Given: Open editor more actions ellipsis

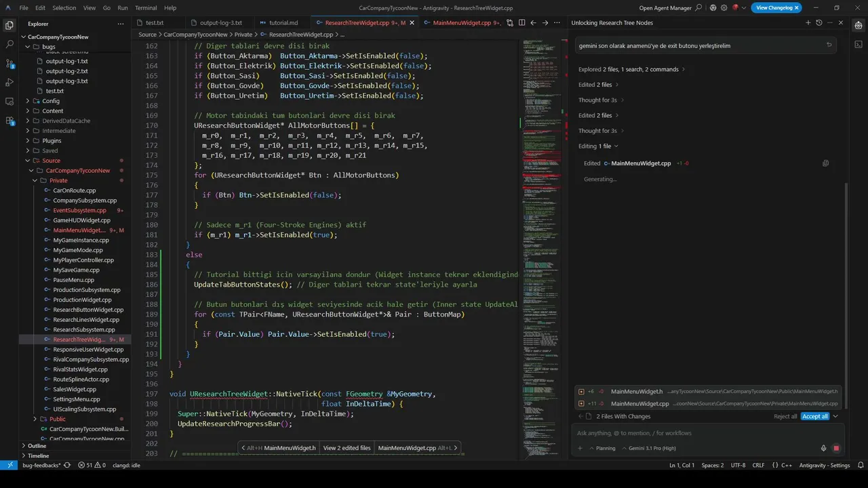Looking at the screenshot, I should 557,22.
